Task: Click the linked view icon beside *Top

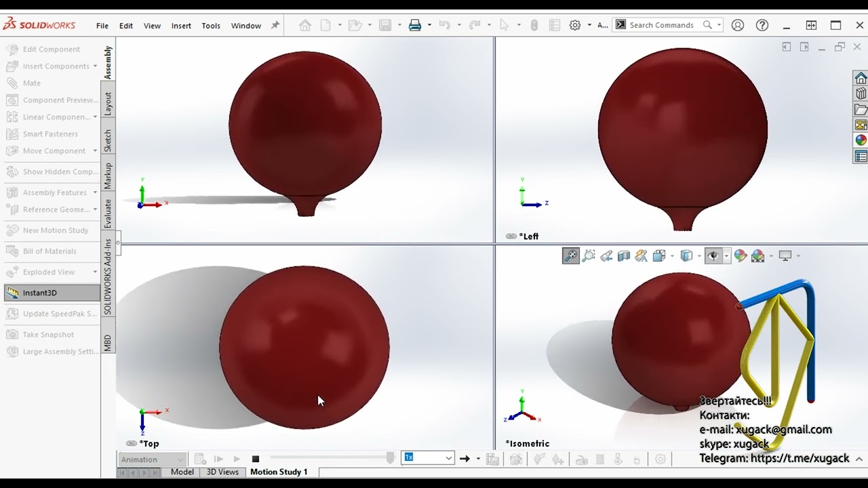Action: coord(132,443)
